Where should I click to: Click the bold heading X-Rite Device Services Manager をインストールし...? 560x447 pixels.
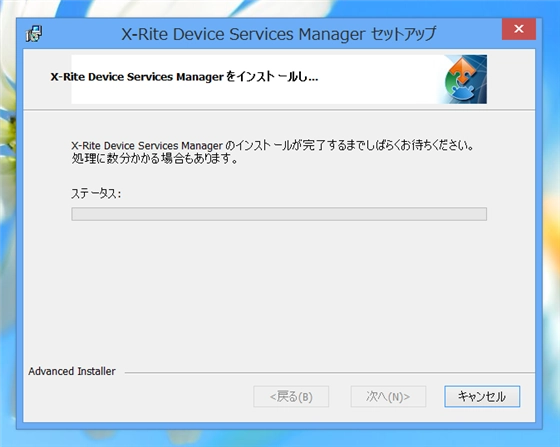(184, 77)
